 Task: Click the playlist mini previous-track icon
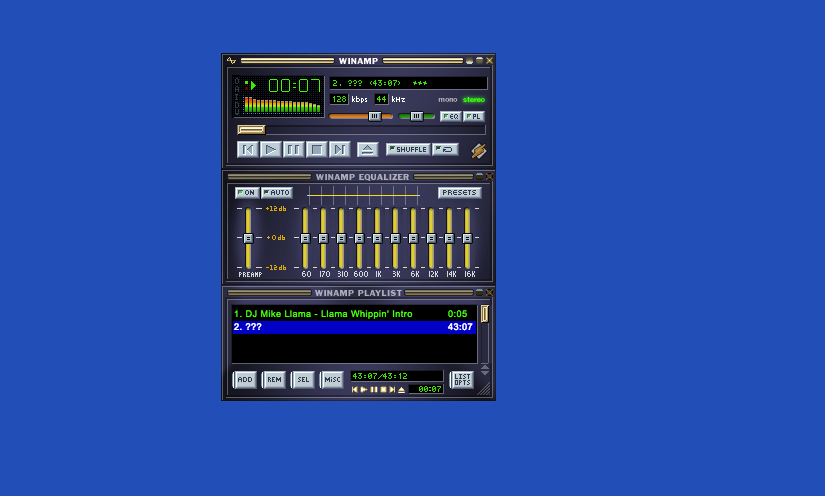[355, 390]
